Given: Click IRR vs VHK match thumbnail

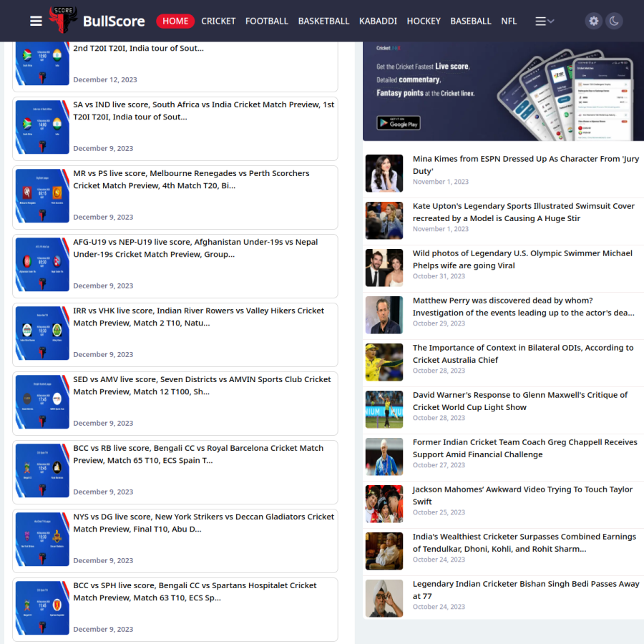Looking at the screenshot, I should coord(42,333).
